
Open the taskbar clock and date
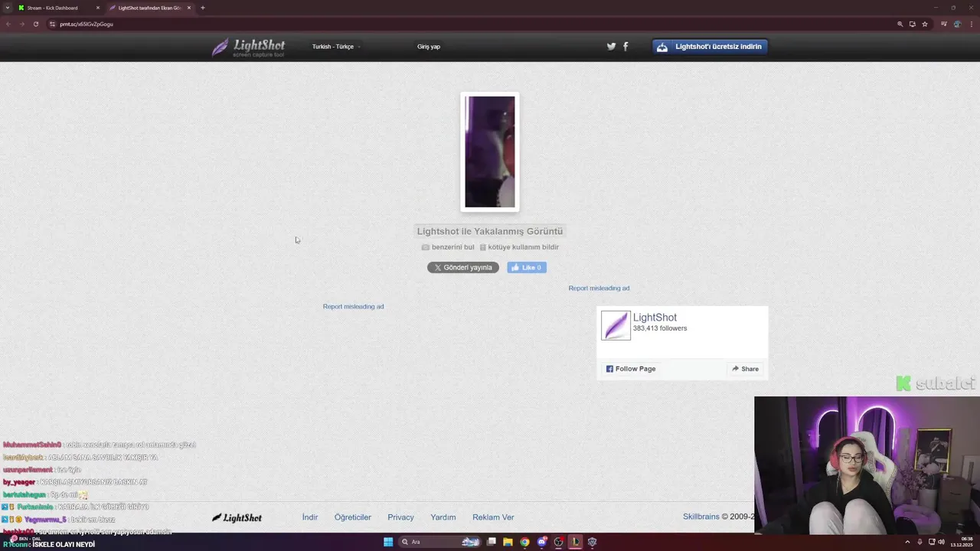962,542
